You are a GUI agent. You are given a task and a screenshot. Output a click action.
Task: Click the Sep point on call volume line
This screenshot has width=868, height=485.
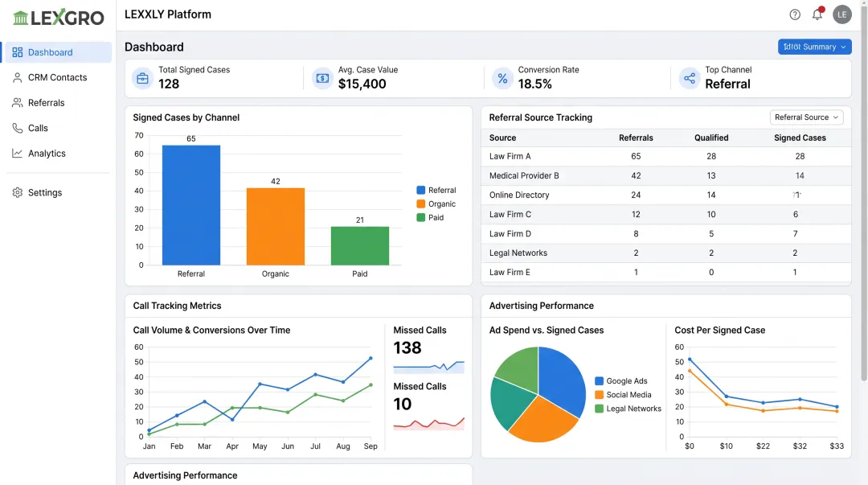(371, 359)
